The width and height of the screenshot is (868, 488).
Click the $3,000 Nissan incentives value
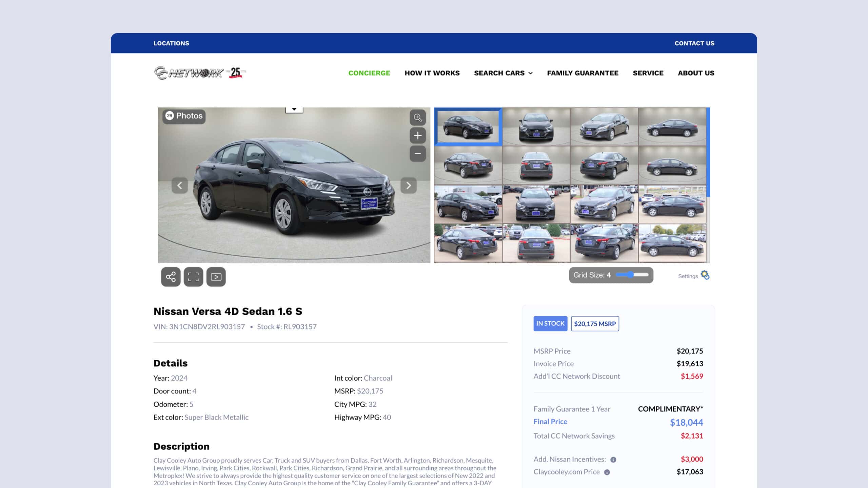(x=692, y=459)
